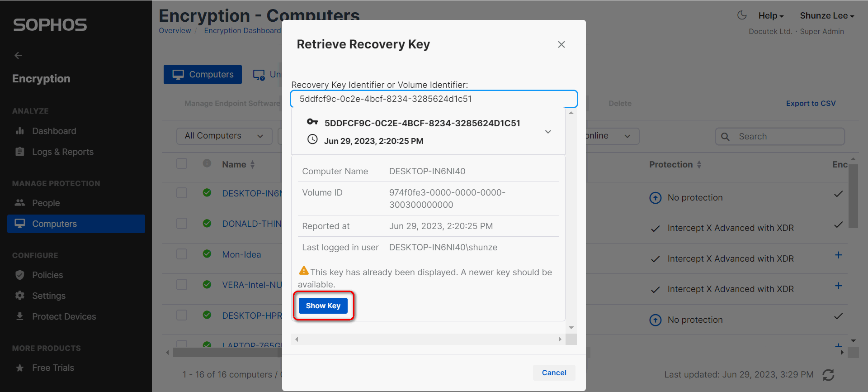Screen dimensions: 868x392
Task: Switch to the Computers tab
Action: coord(203,75)
